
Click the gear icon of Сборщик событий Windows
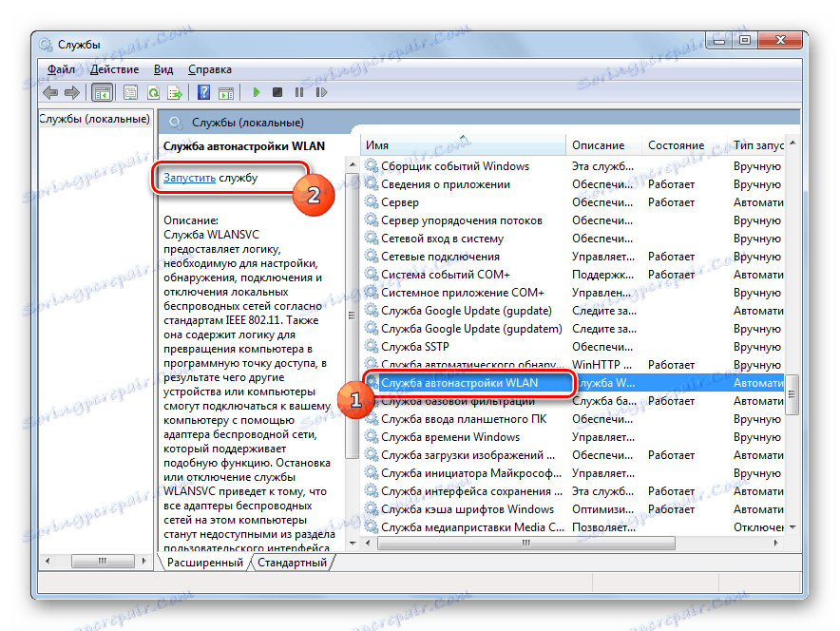click(372, 165)
